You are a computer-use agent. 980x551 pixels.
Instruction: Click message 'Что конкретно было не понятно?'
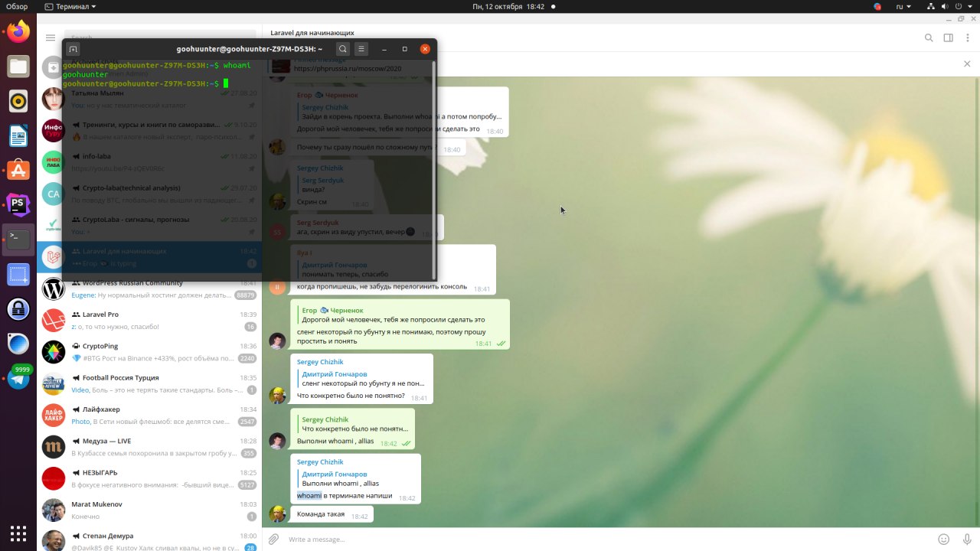351,396
